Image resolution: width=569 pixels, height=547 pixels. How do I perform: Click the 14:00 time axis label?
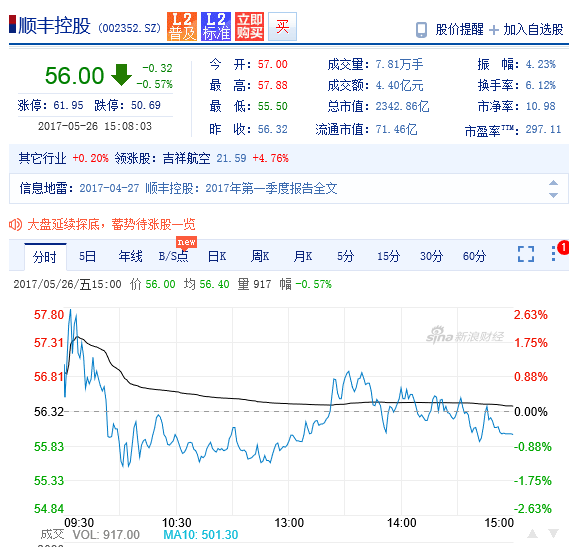point(401,523)
